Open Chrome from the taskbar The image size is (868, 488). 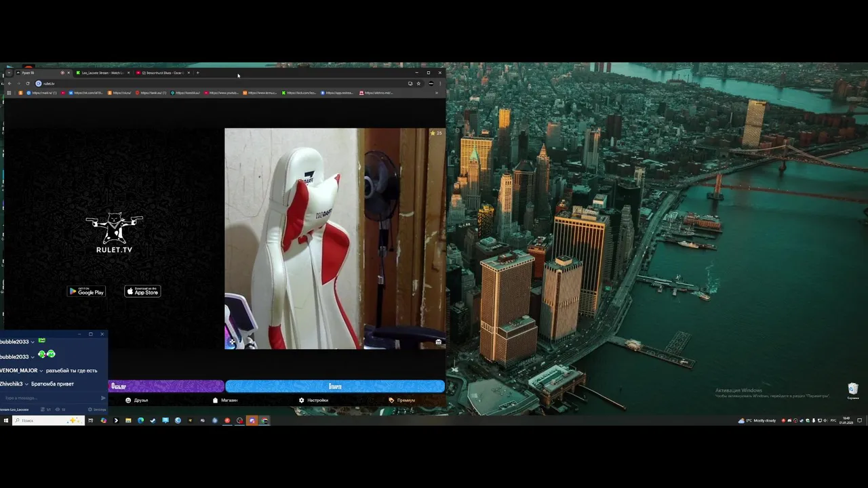point(264,421)
